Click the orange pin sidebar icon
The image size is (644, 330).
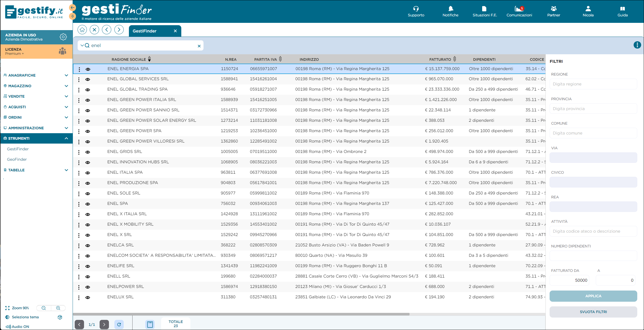tap(73, 16)
